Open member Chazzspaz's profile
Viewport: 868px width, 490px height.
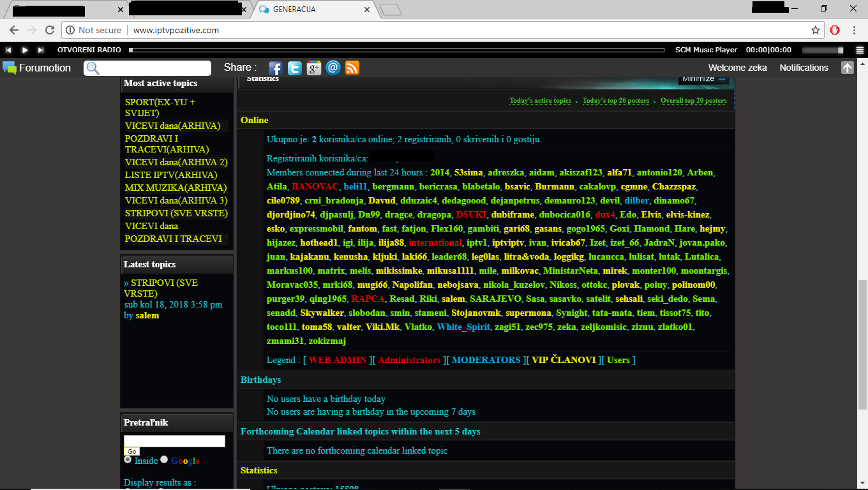(674, 186)
